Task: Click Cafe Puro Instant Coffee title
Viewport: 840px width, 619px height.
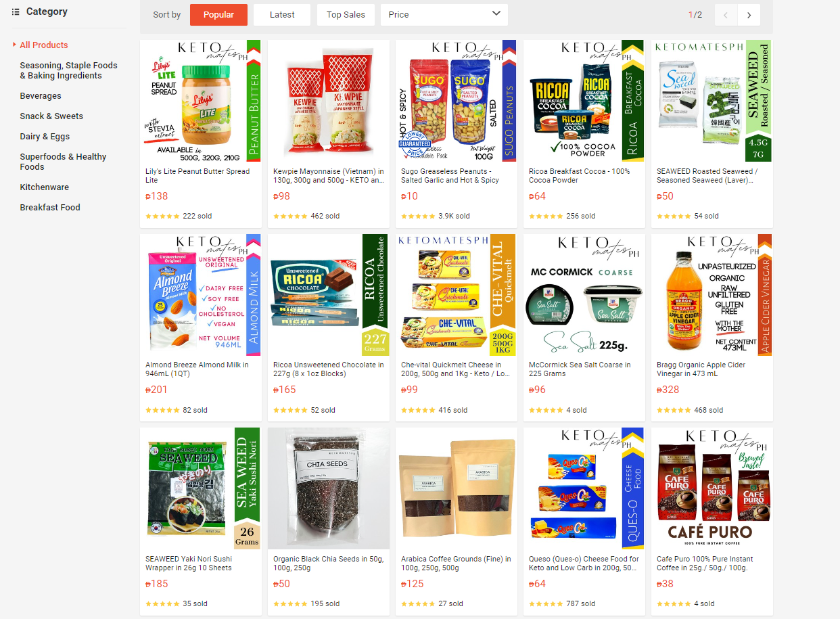Action: tap(705, 564)
